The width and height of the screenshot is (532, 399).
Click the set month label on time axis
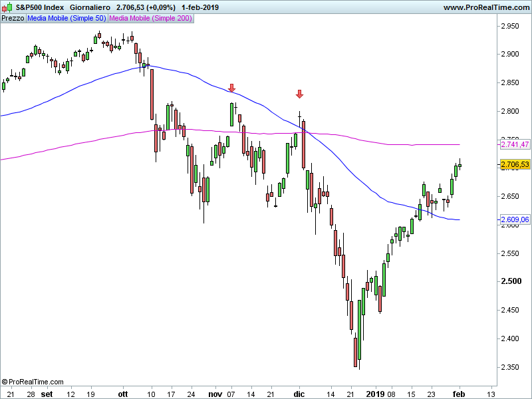[47, 394]
